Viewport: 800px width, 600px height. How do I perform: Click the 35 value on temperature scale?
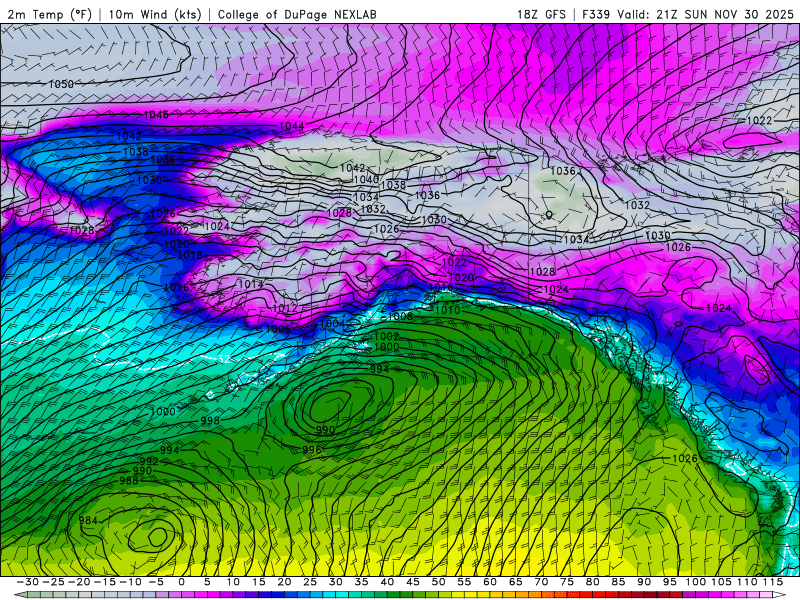[x=361, y=582]
